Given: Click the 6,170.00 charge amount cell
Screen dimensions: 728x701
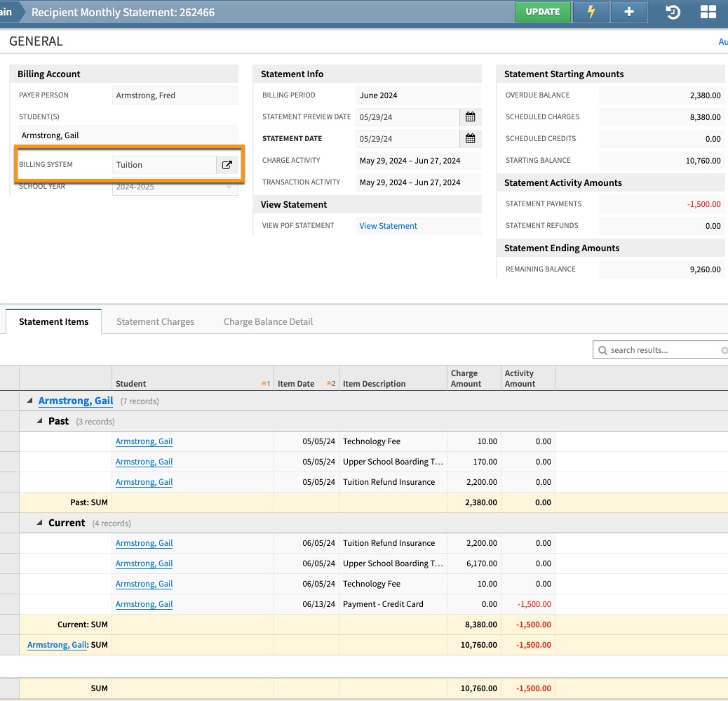Looking at the screenshot, I should (x=474, y=563).
